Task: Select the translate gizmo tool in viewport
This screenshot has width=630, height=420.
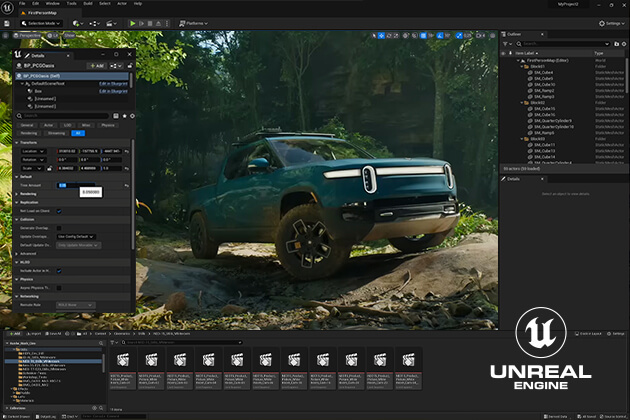Action: [x=381, y=36]
